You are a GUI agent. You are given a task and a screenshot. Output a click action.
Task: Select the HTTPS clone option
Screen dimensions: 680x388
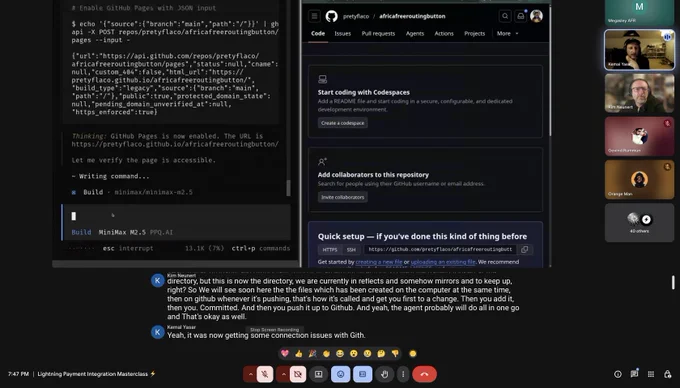[x=330, y=250]
